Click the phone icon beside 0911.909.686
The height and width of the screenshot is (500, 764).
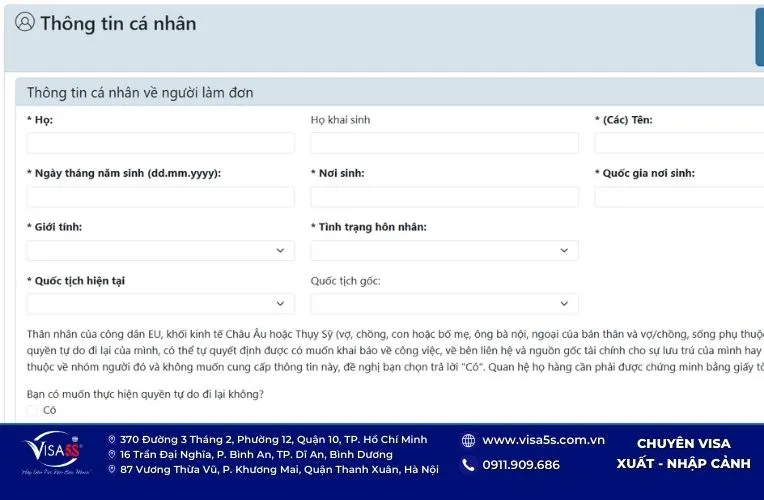tap(468, 465)
